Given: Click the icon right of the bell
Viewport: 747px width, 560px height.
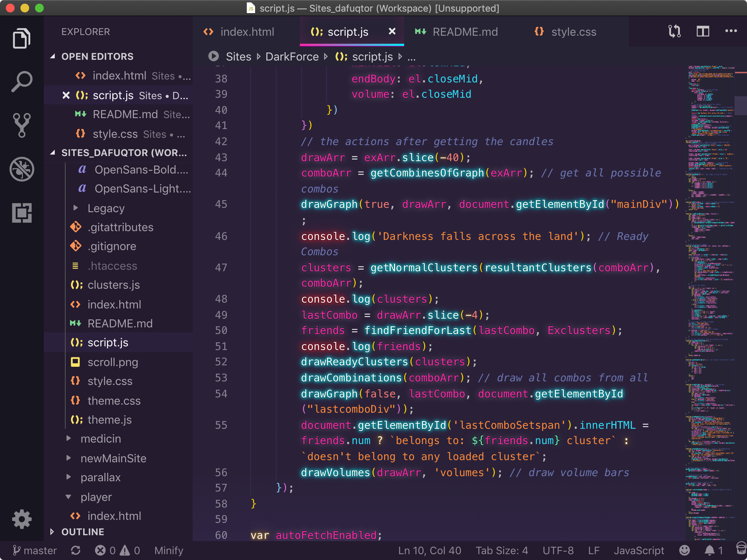Looking at the screenshot, I should pos(741,548).
